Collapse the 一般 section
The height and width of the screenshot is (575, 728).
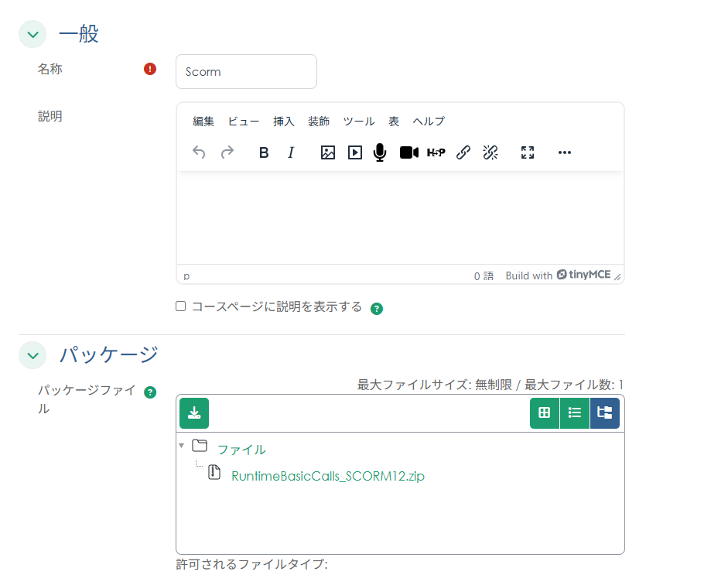pyautogui.click(x=32, y=34)
